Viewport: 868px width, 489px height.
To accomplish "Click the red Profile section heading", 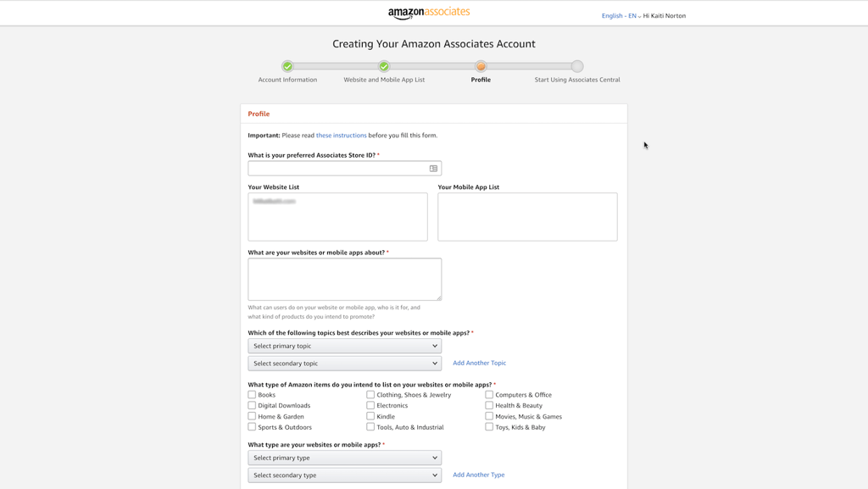I will (x=259, y=114).
